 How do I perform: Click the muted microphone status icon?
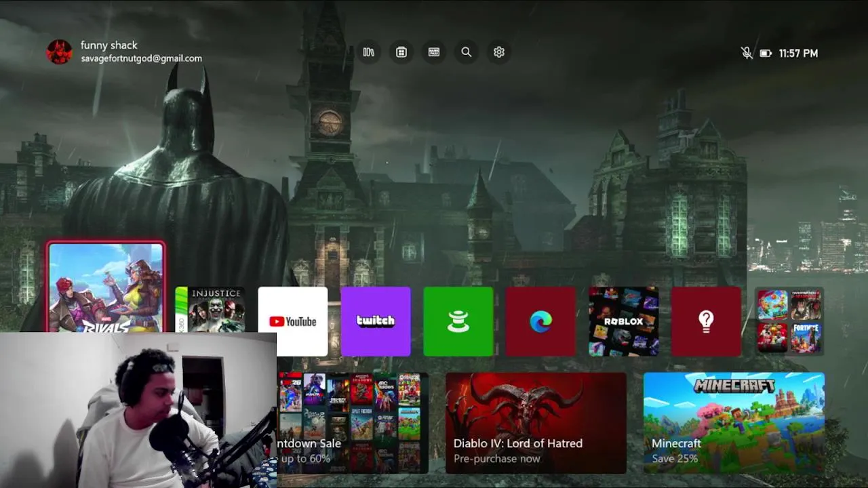pos(747,53)
